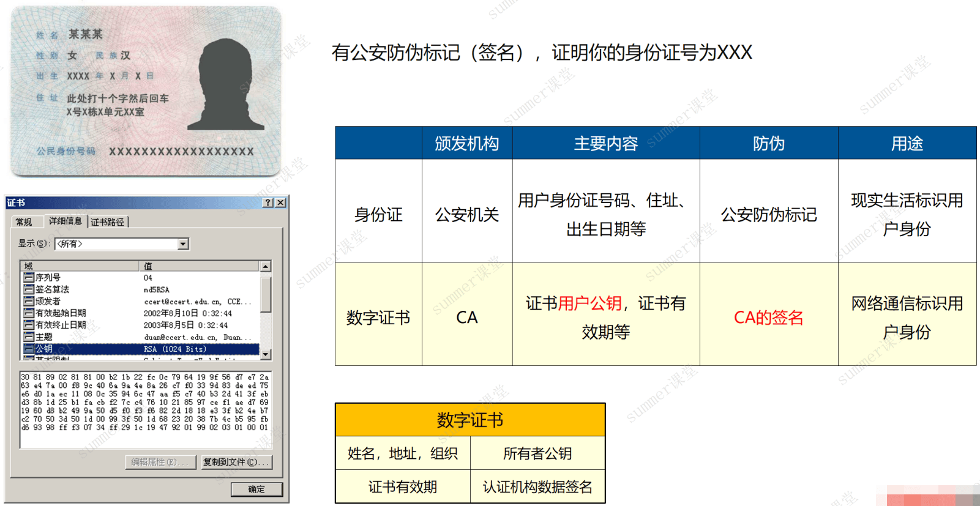Image resolution: width=980 pixels, height=506 pixels.
Task: Click the field icon beside 公钥
Action: point(29,349)
